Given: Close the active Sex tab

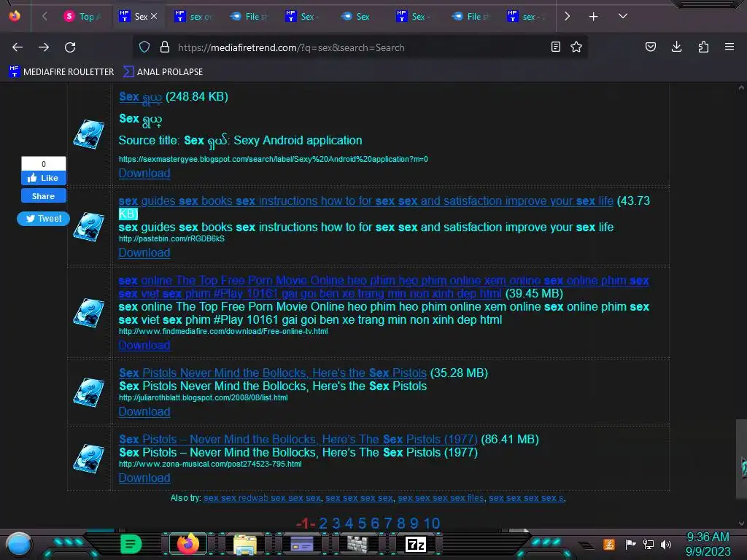Looking at the screenshot, I should (x=154, y=16).
